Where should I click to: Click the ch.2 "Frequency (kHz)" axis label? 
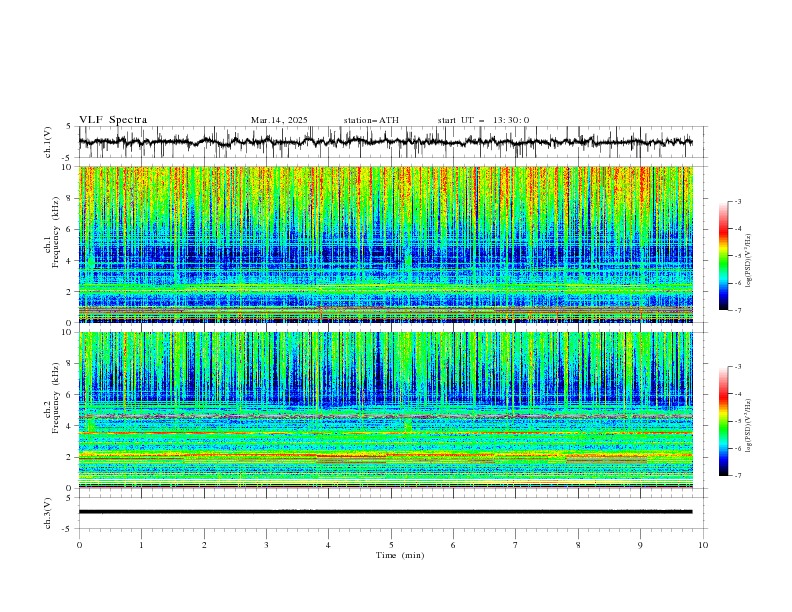(56, 398)
